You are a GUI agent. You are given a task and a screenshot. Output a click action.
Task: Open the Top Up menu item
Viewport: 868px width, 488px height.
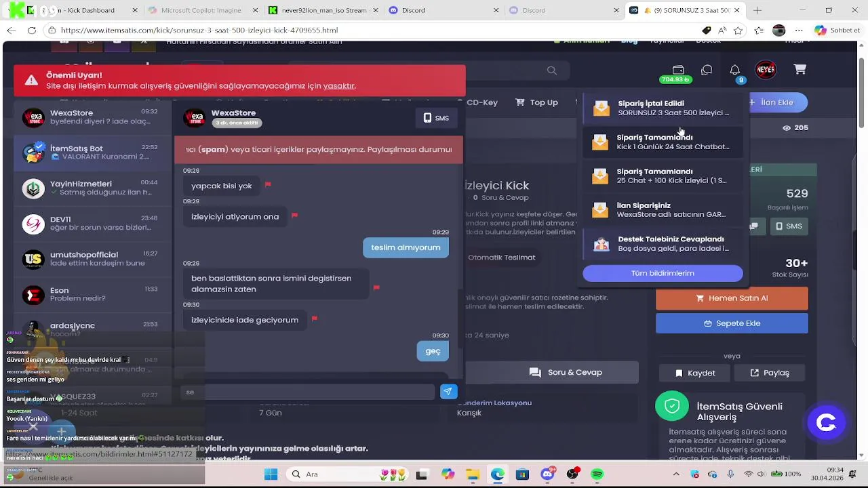(x=536, y=102)
